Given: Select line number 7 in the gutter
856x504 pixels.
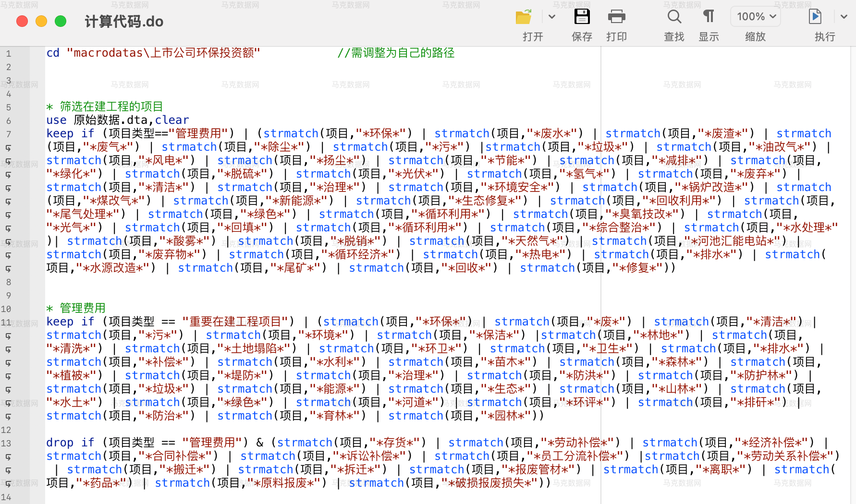Looking at the screenshot, I should (x=8, y=134).
